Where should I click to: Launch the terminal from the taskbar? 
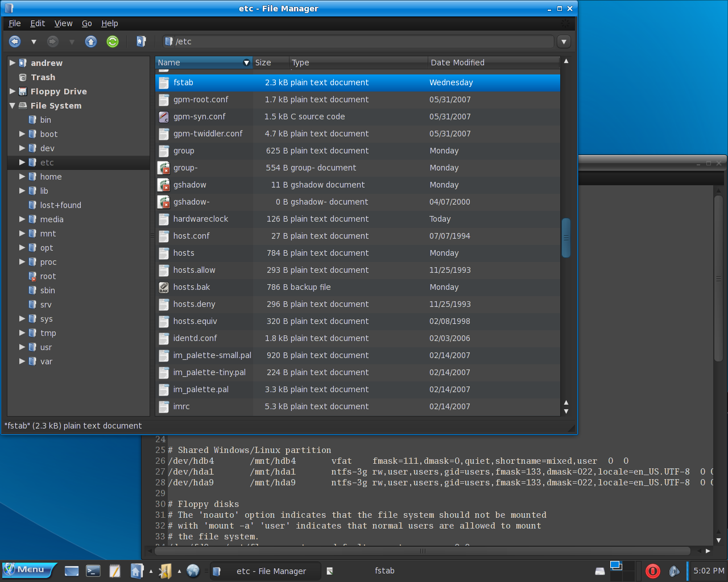(93, 571)
